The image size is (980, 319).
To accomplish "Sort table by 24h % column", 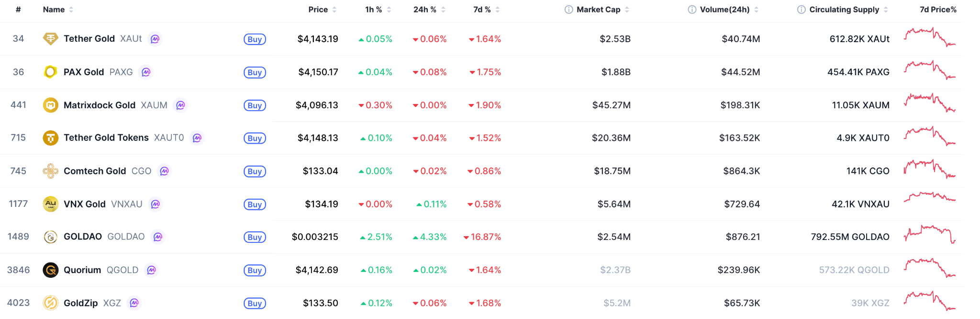I will point(429,10).
